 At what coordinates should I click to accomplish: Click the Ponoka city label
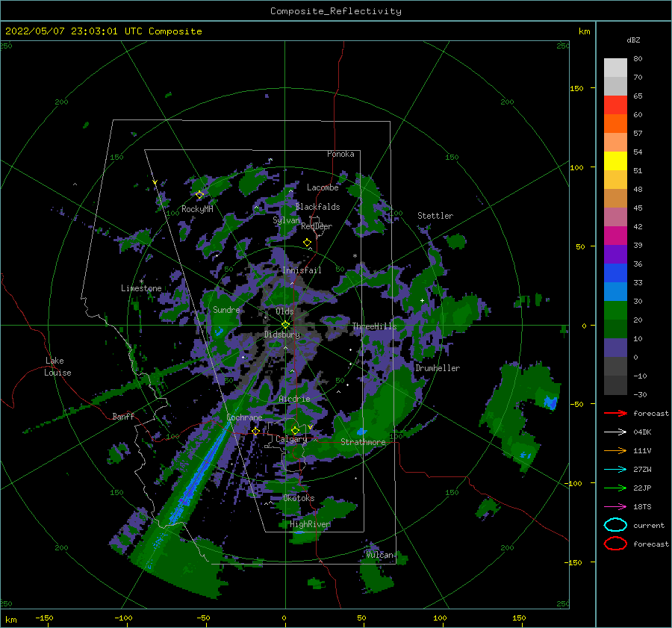click(x=340, y=154)
